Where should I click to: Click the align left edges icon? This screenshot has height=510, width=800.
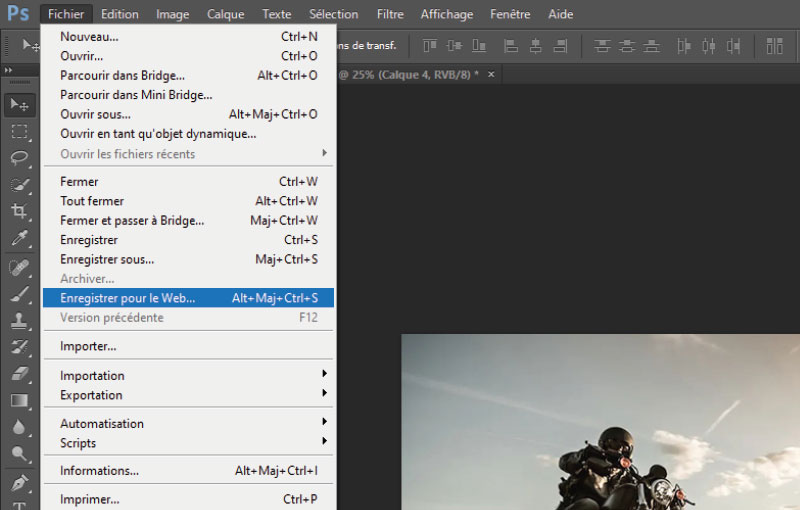tap(510, 46)
